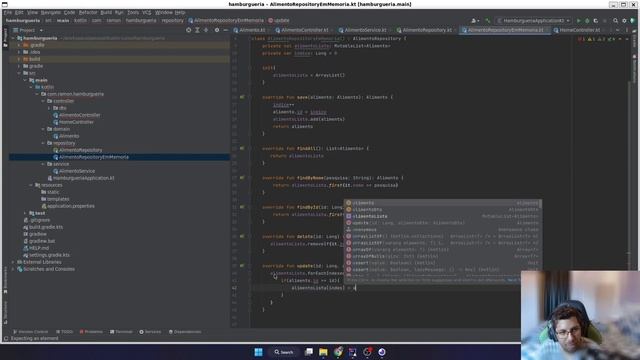Click the update method breadcrumb icon
The image size is (640, 360).
(x=270, y=20)
